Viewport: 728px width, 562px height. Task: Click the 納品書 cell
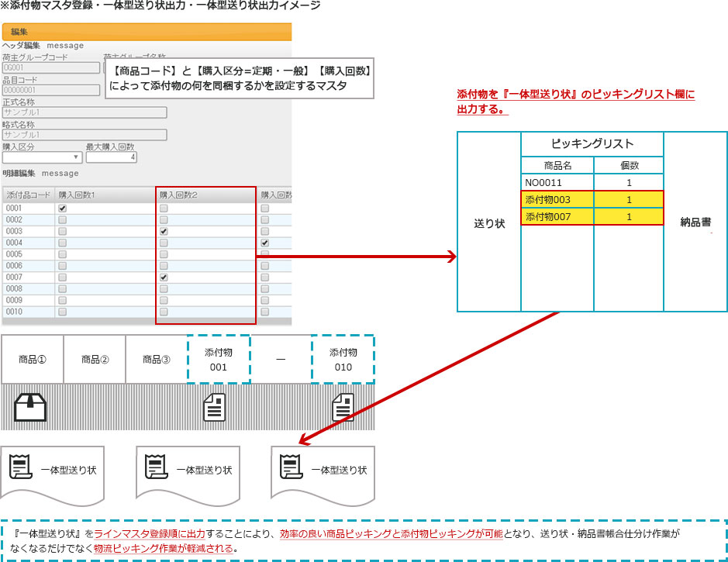click(x=695, y=222)
